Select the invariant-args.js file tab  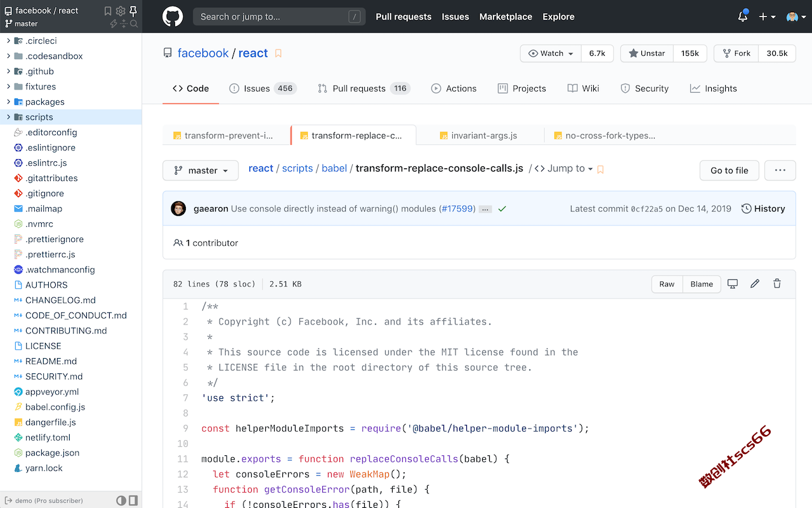pyautogui.click(x=480, y=135)
